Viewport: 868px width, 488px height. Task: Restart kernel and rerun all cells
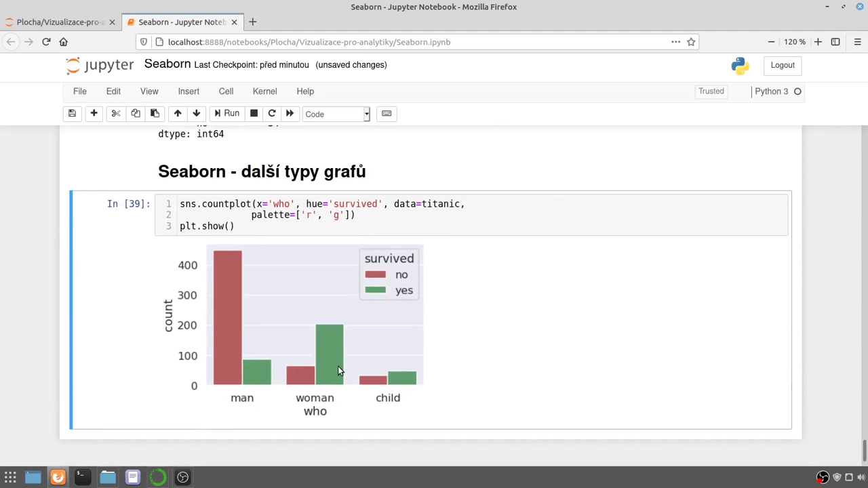290,114
